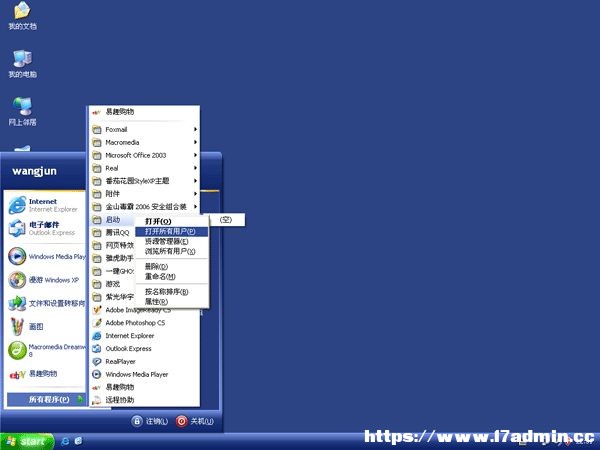Click the Internet Explorer quick launch icon

point(65,441)
